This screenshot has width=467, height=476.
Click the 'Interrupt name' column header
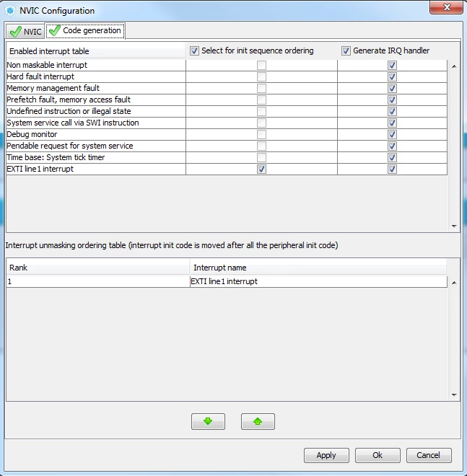tap(318, 268)
